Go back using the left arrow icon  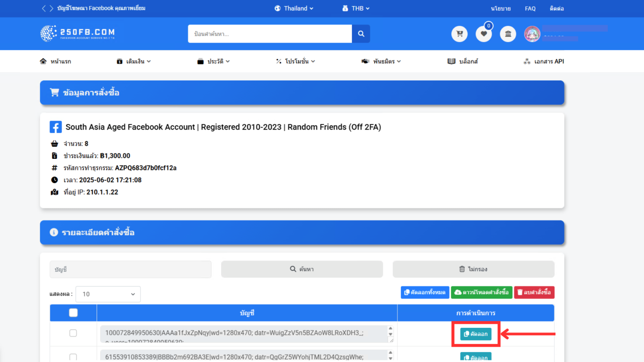44,8
